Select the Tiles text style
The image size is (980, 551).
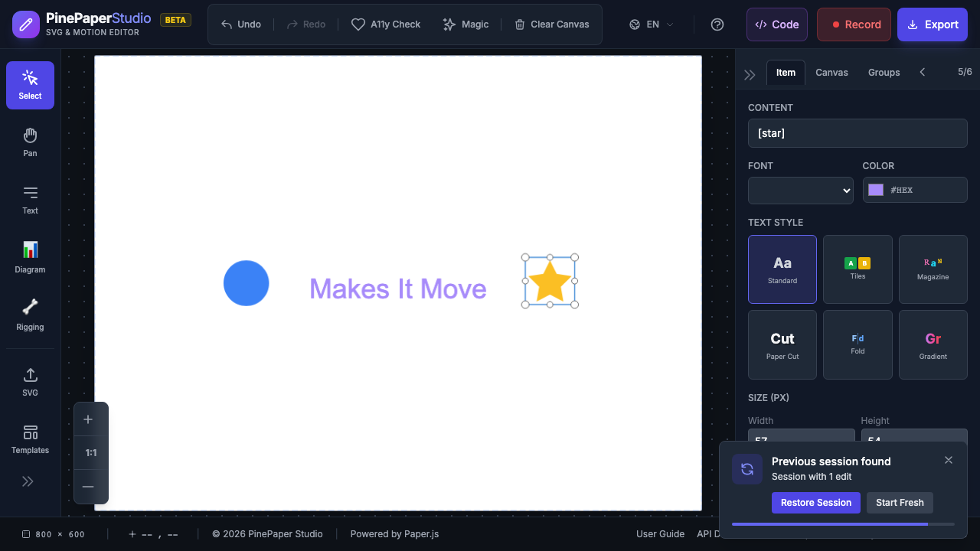click(857, 269)
